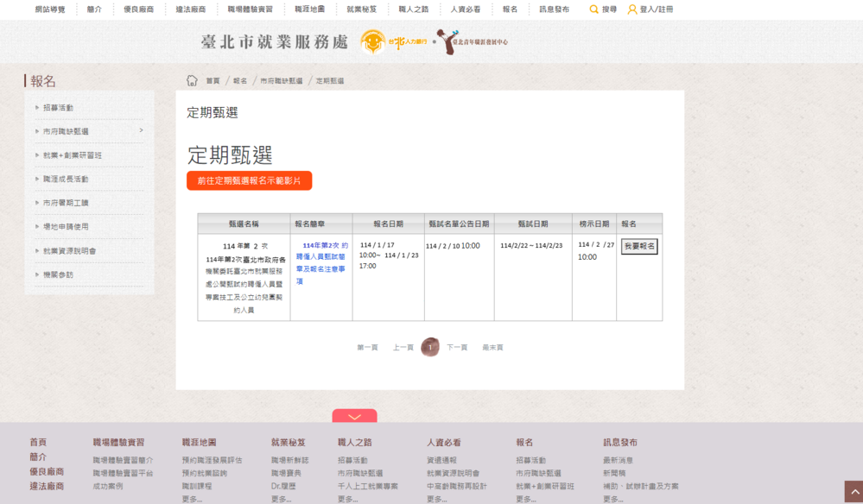Click the home icon in breadcrumb
863x504 pixels.
(x=192, y=80)
